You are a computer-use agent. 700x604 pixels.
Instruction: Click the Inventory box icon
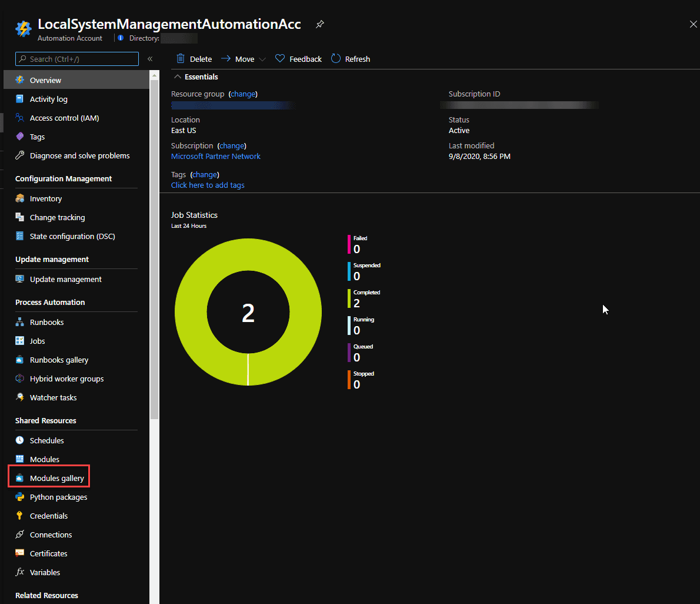(19, 198)
